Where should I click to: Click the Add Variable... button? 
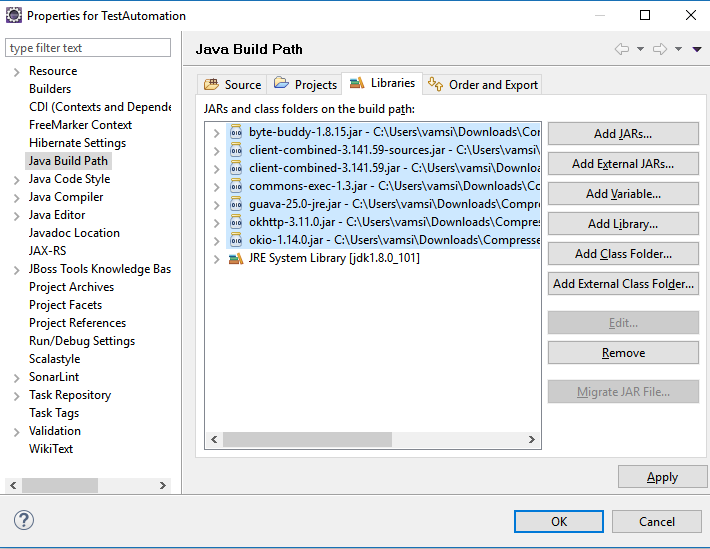coord(623,194)
